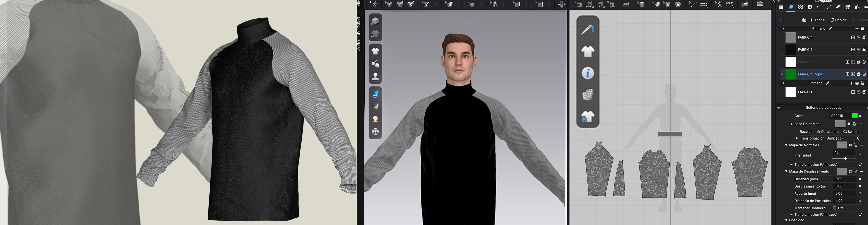The width and height of the screenshot is (868, 225).
Task: Click the Distancia de Partículas value field
Action: pos(845,201)
